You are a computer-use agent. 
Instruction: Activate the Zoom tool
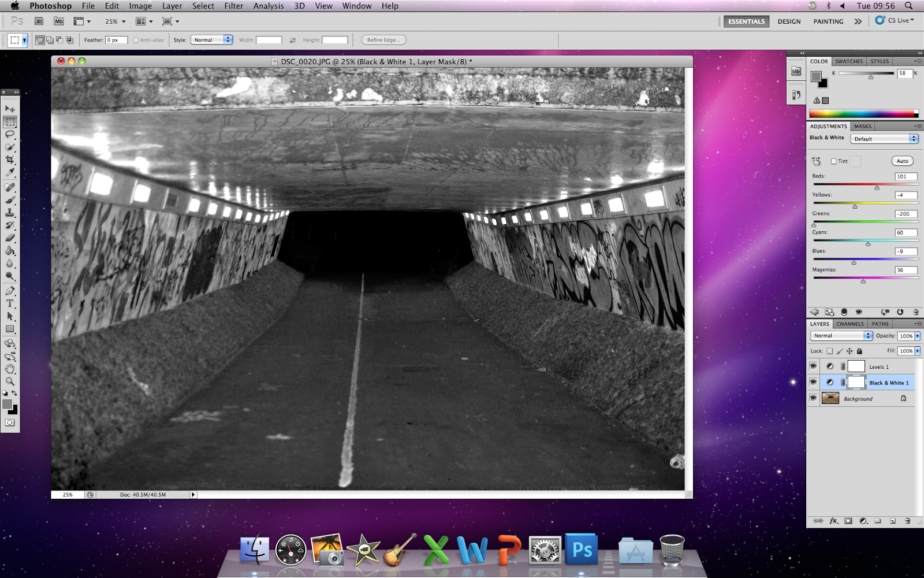pos(9,381)
